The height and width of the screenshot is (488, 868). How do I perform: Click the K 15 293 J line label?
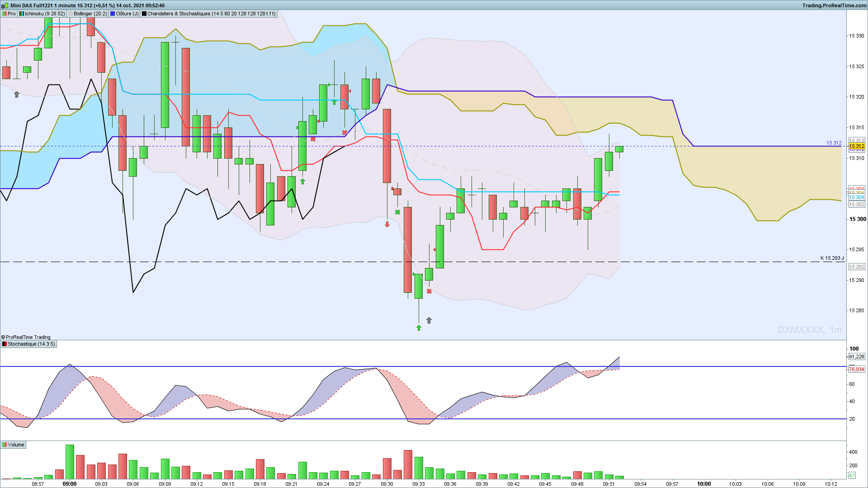pos(832,258)
